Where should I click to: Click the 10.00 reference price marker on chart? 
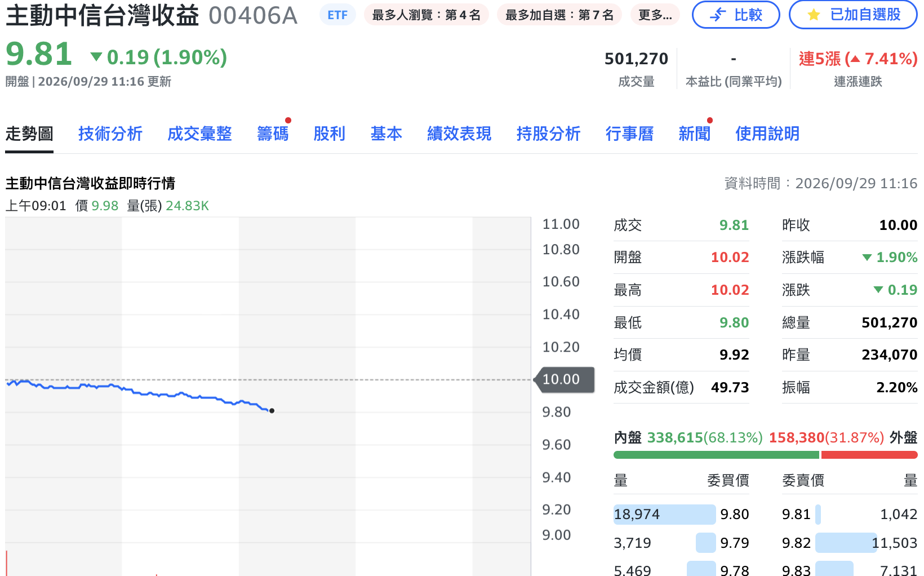[563, 379]
